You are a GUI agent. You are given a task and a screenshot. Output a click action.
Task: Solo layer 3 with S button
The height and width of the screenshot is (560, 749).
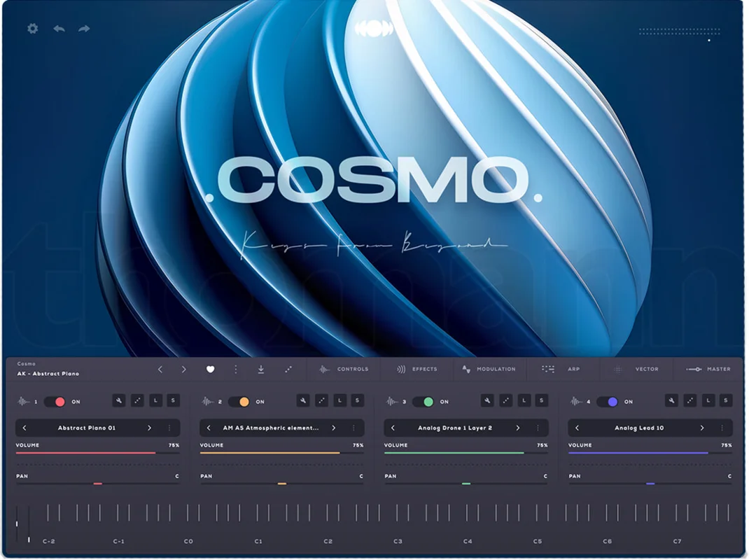(541, 401)
